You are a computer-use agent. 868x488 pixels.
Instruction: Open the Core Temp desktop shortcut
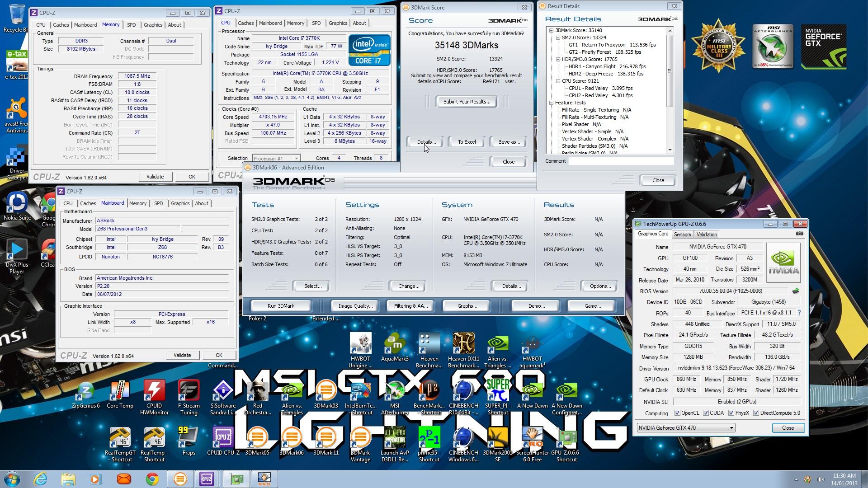pyautogui.click(x=120, y=395)
